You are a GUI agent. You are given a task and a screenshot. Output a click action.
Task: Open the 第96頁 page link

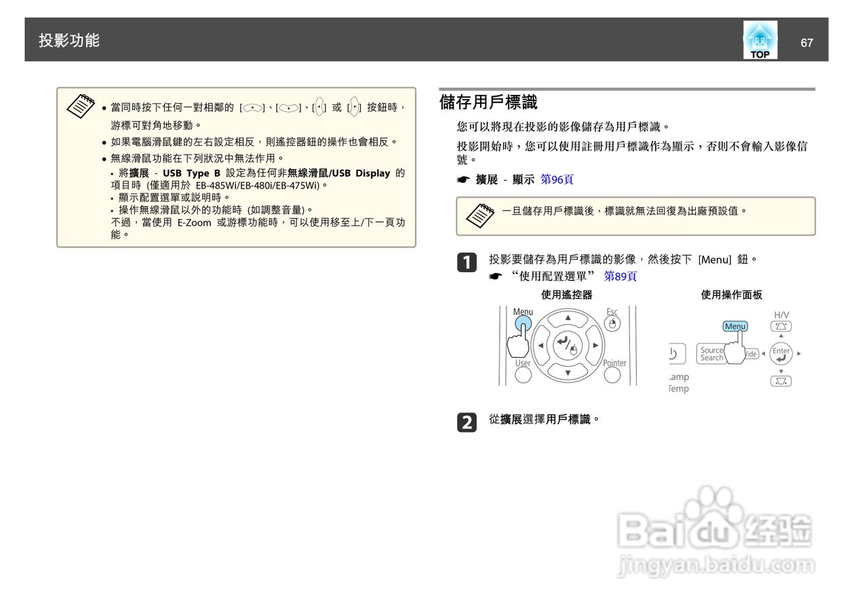(558, 179)
